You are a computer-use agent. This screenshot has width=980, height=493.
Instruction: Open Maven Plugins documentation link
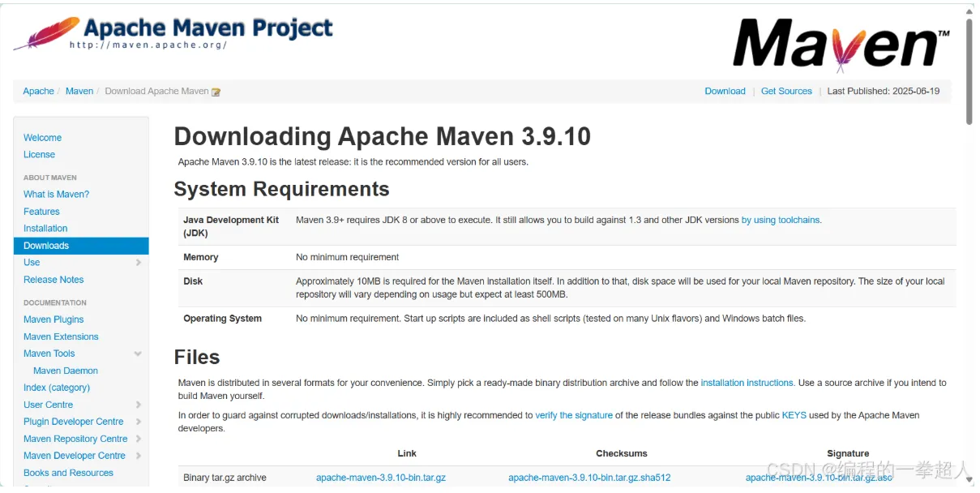point(53,319)
